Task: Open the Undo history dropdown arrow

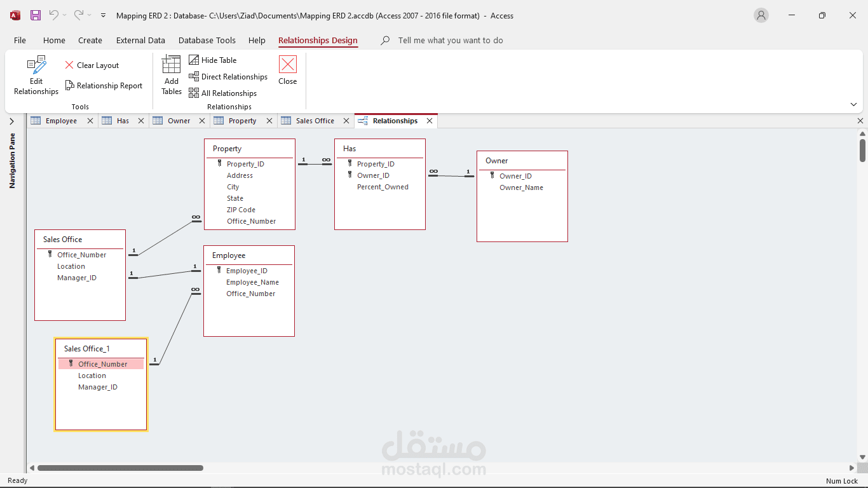Action: click(x=64, y=15)
